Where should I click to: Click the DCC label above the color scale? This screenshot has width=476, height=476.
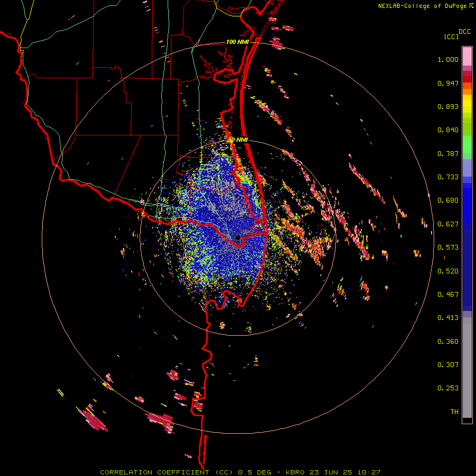(x=464, y=32)
